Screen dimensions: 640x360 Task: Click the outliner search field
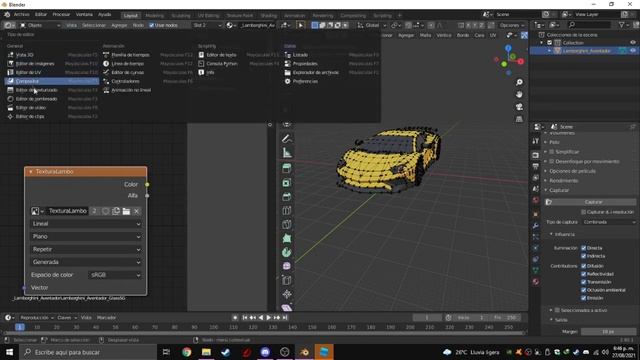[x=590, y=25]
